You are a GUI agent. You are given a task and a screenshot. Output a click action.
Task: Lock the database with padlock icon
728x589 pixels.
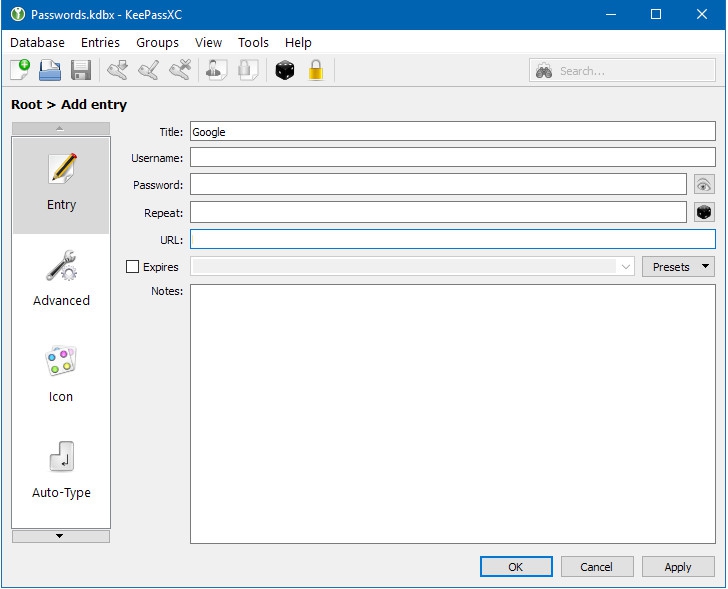coord(316,70)
